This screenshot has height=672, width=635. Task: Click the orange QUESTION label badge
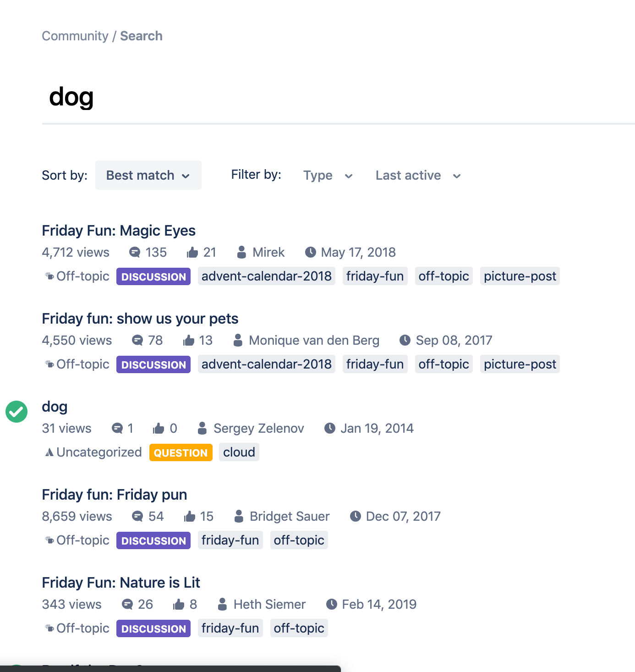pyautogui.click(x=181, y=452)
